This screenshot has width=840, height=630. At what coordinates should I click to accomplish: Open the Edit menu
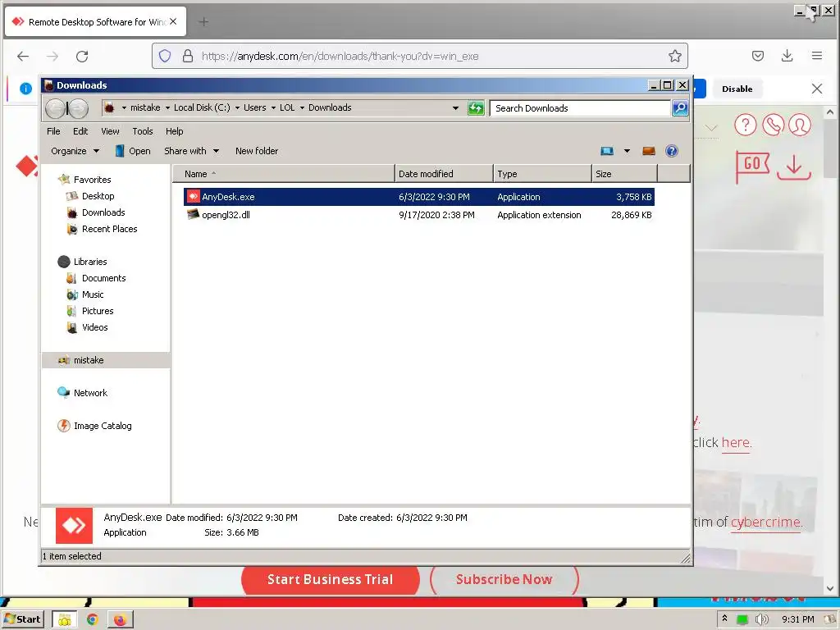(80, 131)
